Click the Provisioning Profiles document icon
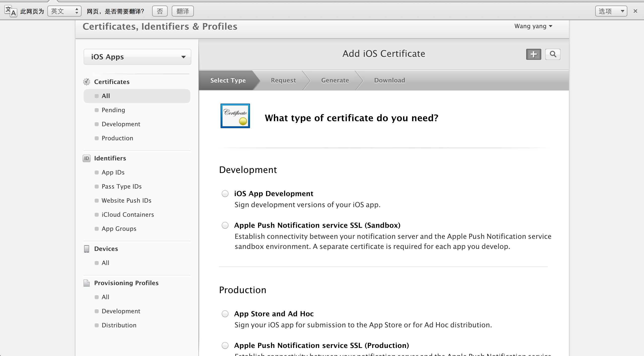 click(x=87, y=283)
